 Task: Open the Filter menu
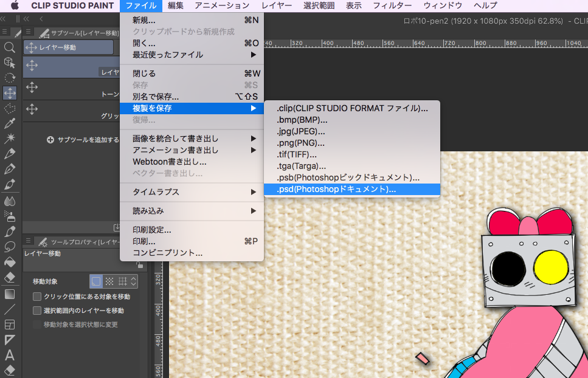(x=392, y=5)
